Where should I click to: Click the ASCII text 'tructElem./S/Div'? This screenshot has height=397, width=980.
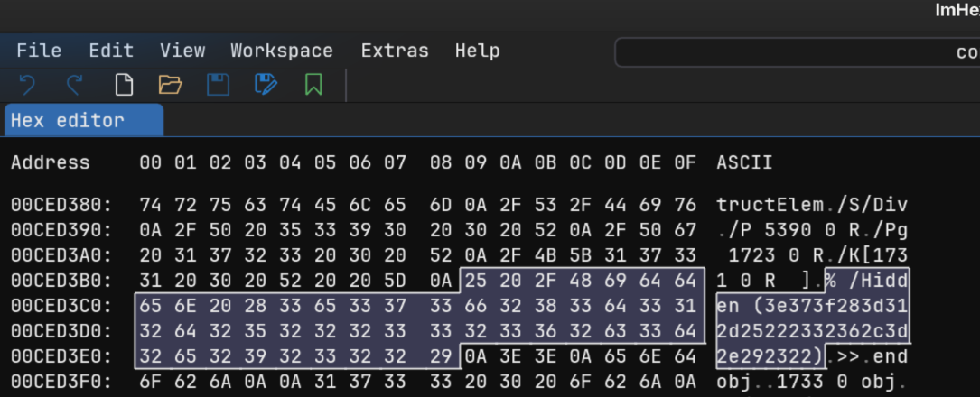[x=812, y=204]
